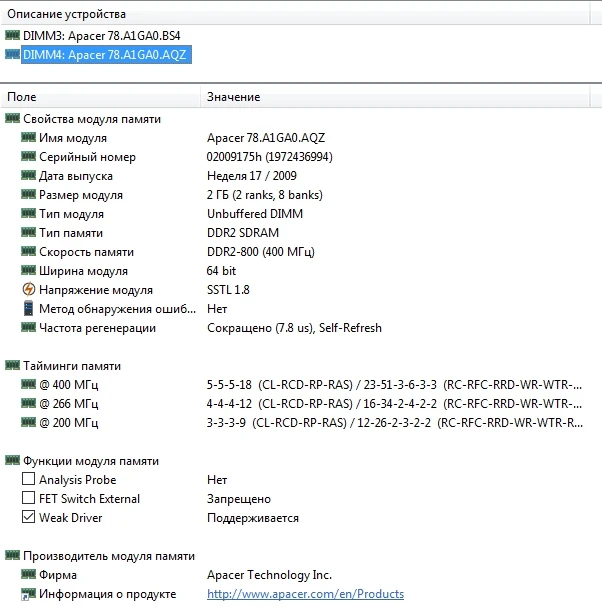Click the icon next to '@ 400 МГц'

(x=28, y=384)
